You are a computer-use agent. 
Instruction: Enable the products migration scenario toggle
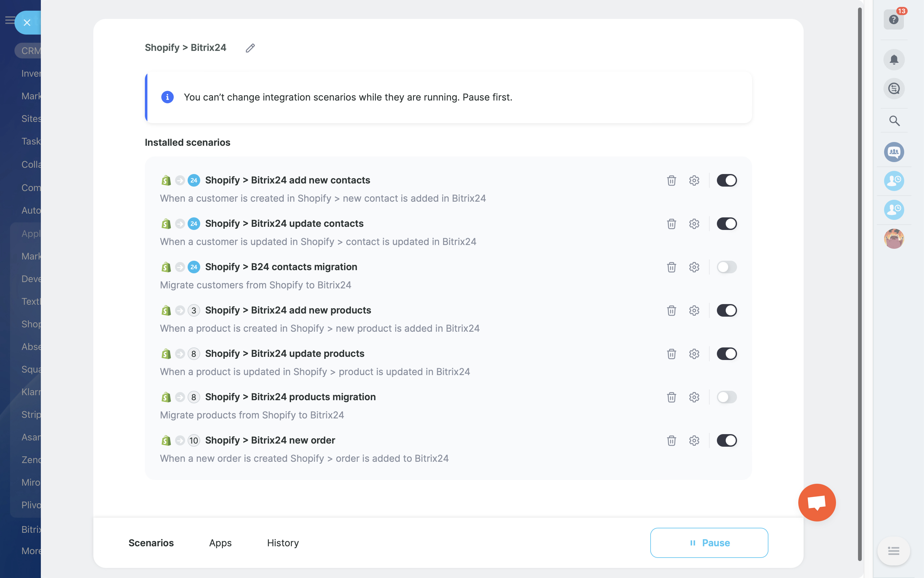(726, 397)
